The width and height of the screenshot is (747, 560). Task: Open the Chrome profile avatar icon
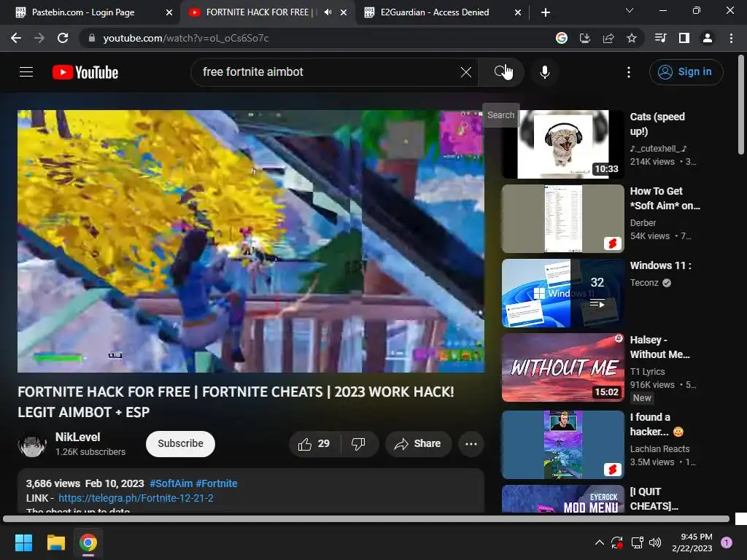(x=708, y=38)
